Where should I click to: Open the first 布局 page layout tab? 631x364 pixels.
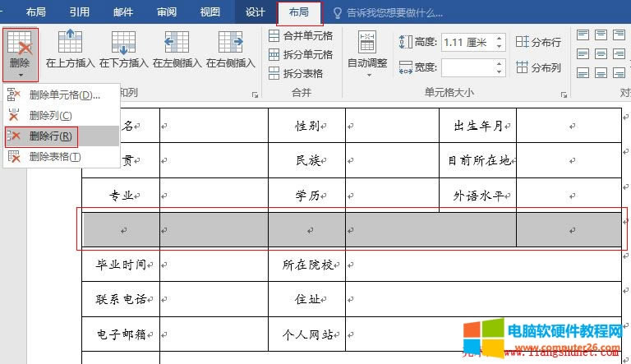36,12
